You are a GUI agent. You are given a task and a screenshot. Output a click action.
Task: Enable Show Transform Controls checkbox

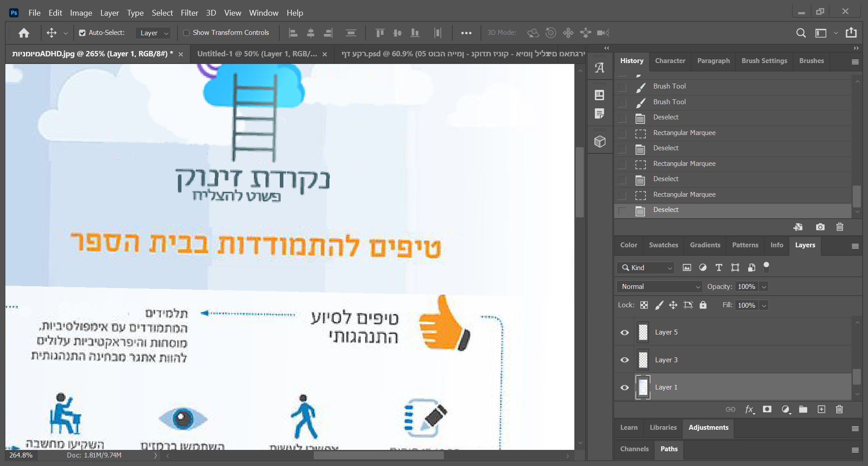coord(186,33)
